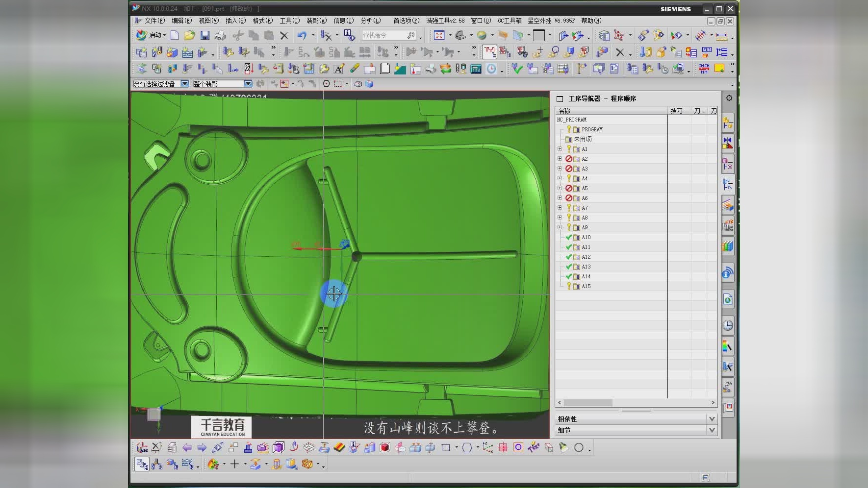Click the INCH/MM unit conversion icon
The width and height of the screenshot is (868, 488).
(704, 69)
